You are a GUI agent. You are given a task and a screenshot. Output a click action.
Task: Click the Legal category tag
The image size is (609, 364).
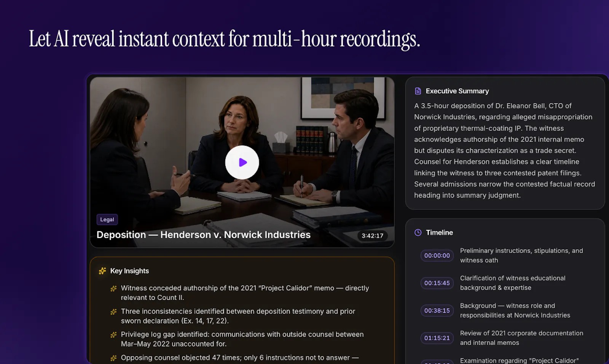pyautogui.click(x=107, y=219)
